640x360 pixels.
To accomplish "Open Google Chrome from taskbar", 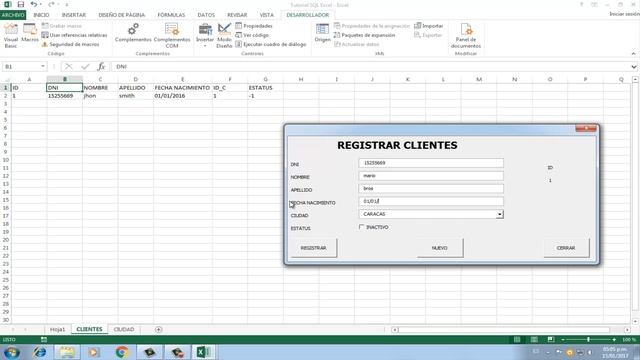I will coord(122,352).
